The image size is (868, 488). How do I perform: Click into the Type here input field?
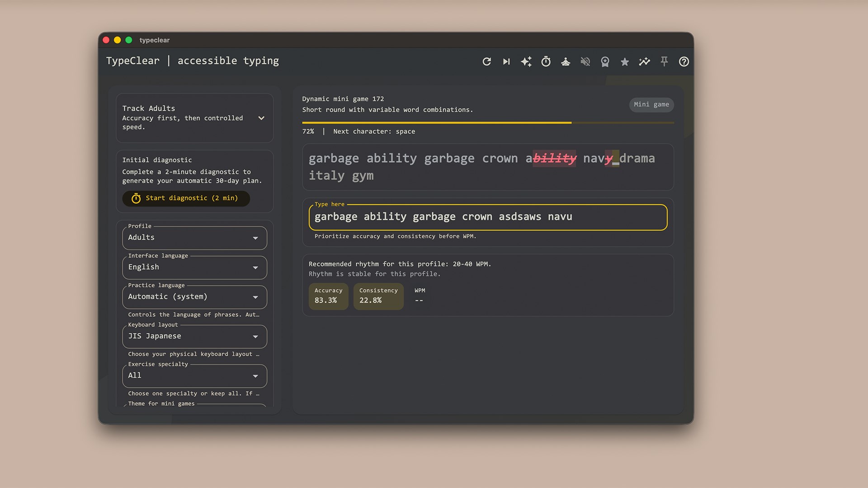click(x=488, y=217)
